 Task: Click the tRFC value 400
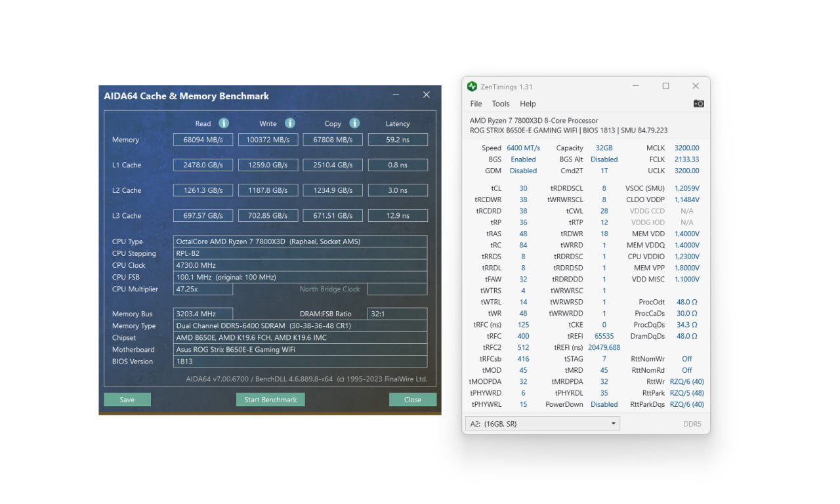pyautogui.click(x=523, y=336)
